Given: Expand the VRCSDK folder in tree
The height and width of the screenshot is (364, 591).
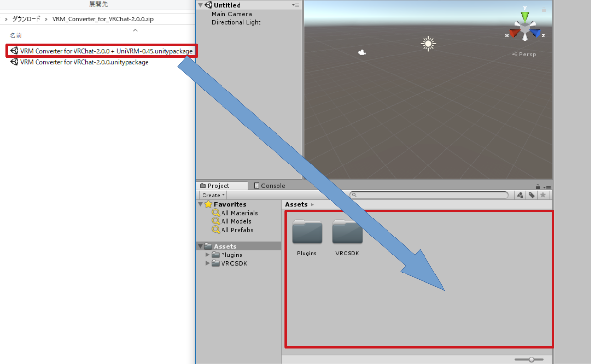Looking at the screenshot, I should click(208, 263).
